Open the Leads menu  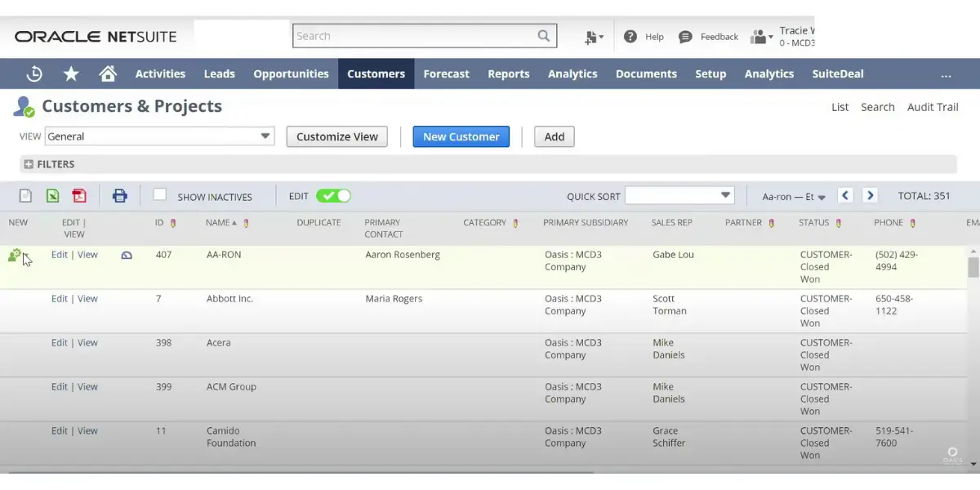pyautogui.click(x=219, y=73)
